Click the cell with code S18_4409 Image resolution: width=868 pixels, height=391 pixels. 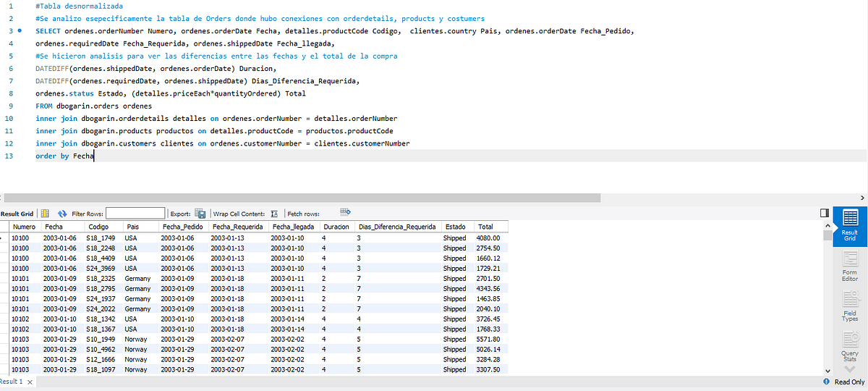tap(103, 258)
